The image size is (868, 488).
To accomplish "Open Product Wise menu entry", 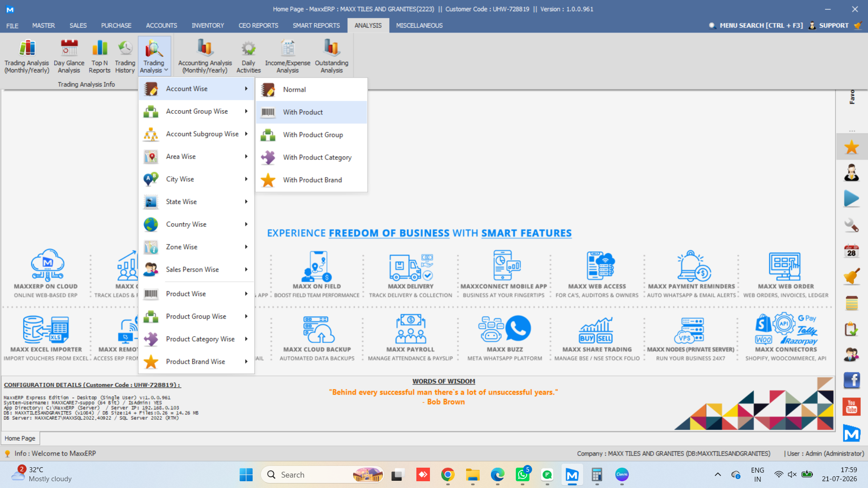I will 196,294.
